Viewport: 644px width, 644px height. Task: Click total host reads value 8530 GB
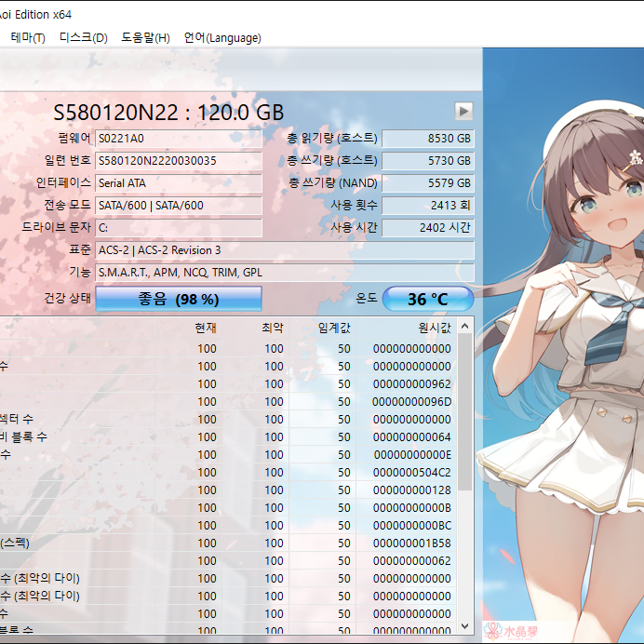click(x=428, y=139)
